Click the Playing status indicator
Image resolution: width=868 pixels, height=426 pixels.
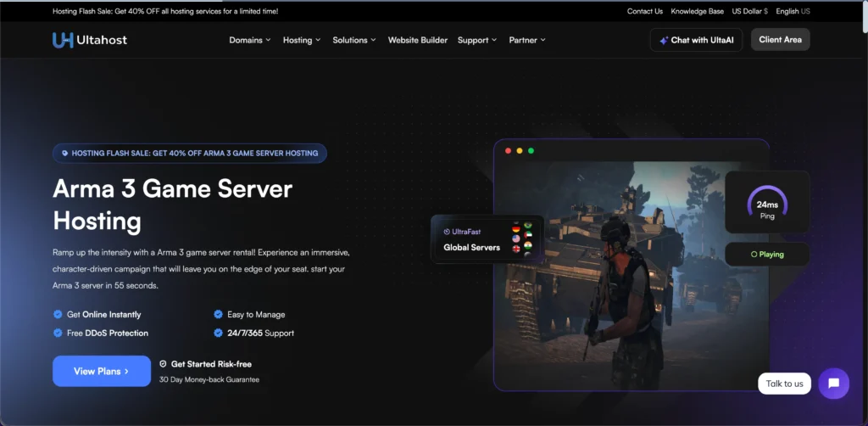(x=766, y=255)
